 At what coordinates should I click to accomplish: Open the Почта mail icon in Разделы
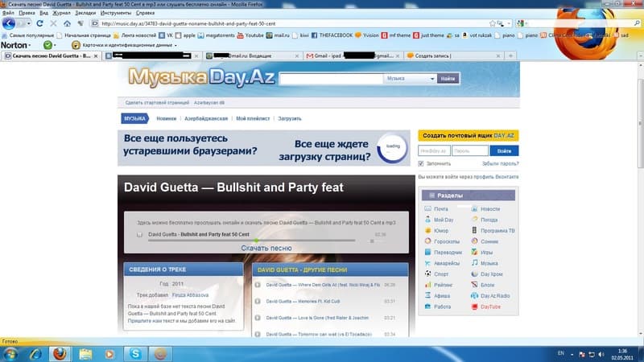[x=427, y=208]
